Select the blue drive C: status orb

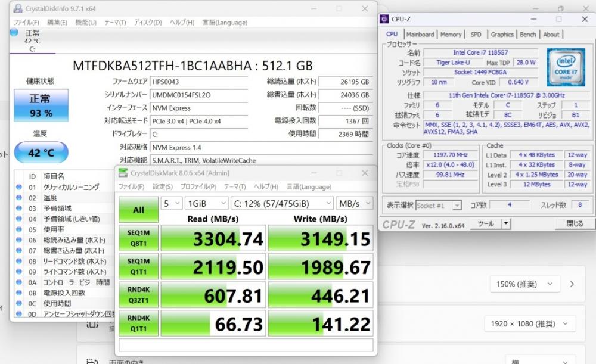tap(14, 32)
